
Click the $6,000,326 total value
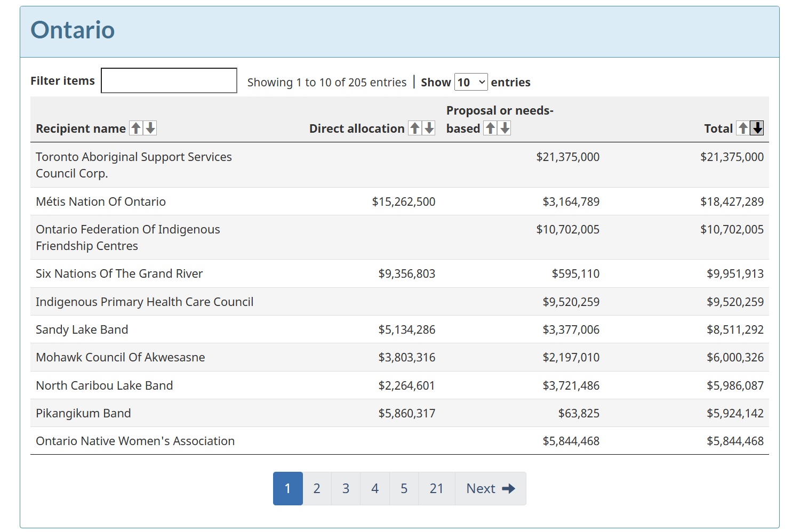pos(735,357)
